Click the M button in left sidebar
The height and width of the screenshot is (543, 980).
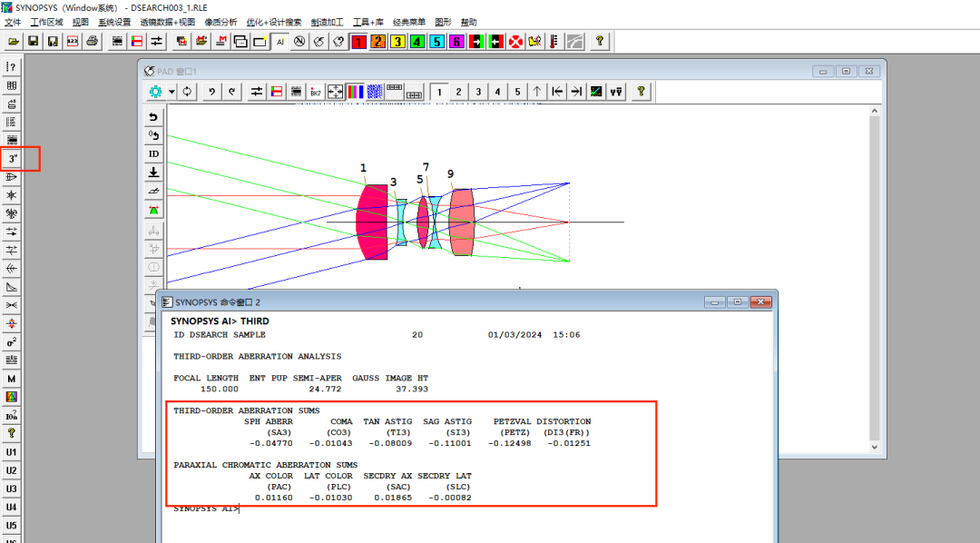pyautogui.click(x=12, y=379)
